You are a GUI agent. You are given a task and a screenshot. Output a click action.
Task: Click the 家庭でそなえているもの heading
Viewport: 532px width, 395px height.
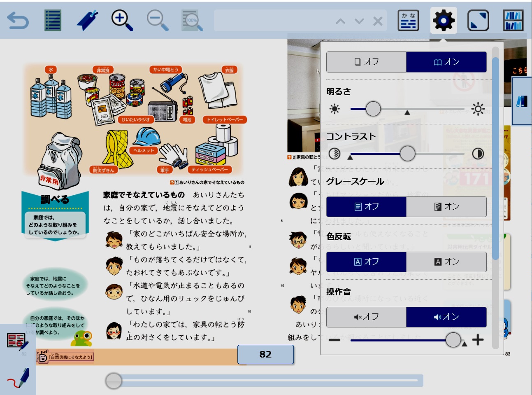point(144,195)
